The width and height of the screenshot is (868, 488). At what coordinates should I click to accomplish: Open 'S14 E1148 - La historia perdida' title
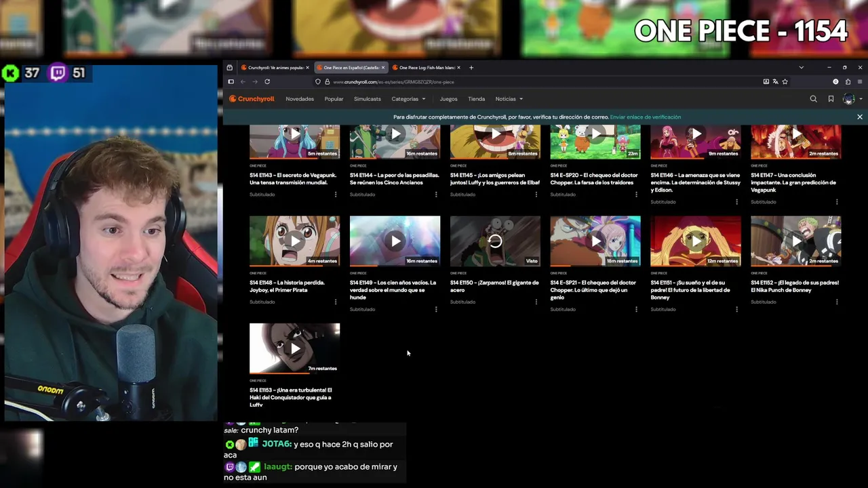(287, 286)
